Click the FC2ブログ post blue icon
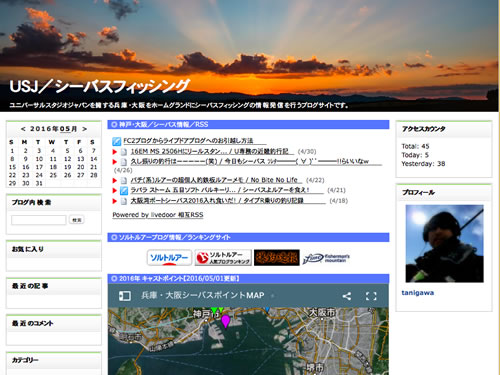The image size is (500, 375). click(x=116, y=141)
